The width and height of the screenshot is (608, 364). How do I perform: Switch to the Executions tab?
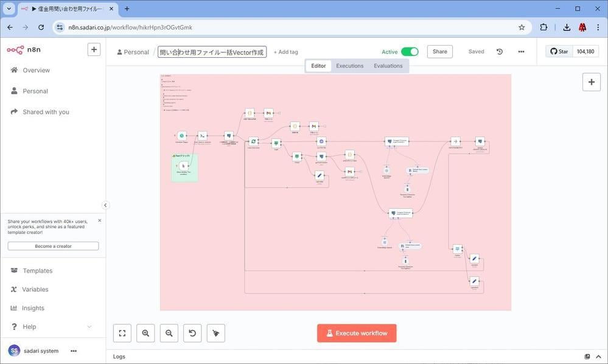pos(350,66)
